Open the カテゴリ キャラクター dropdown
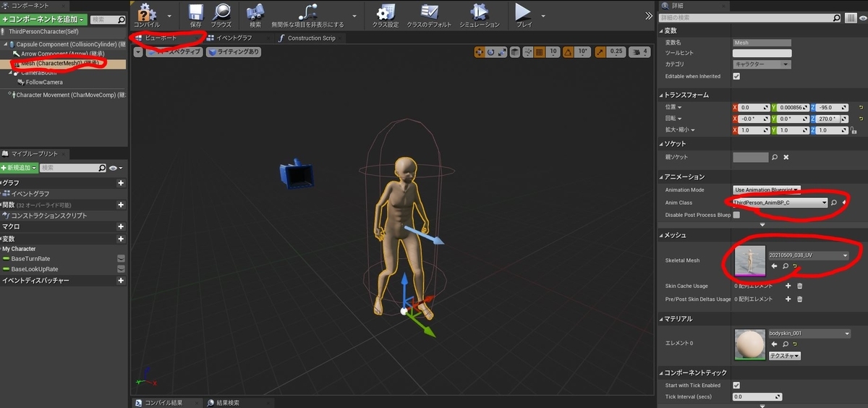 coord(762,64)
